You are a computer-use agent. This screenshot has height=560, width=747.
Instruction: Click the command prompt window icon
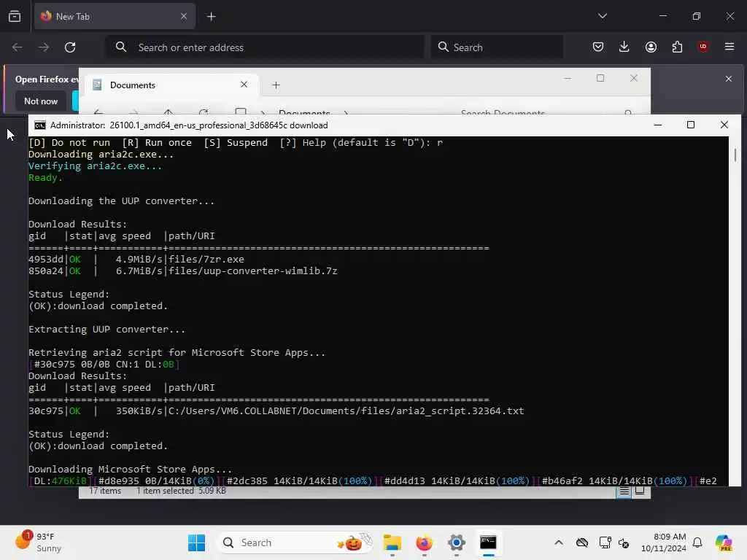(x=40, y=125)
